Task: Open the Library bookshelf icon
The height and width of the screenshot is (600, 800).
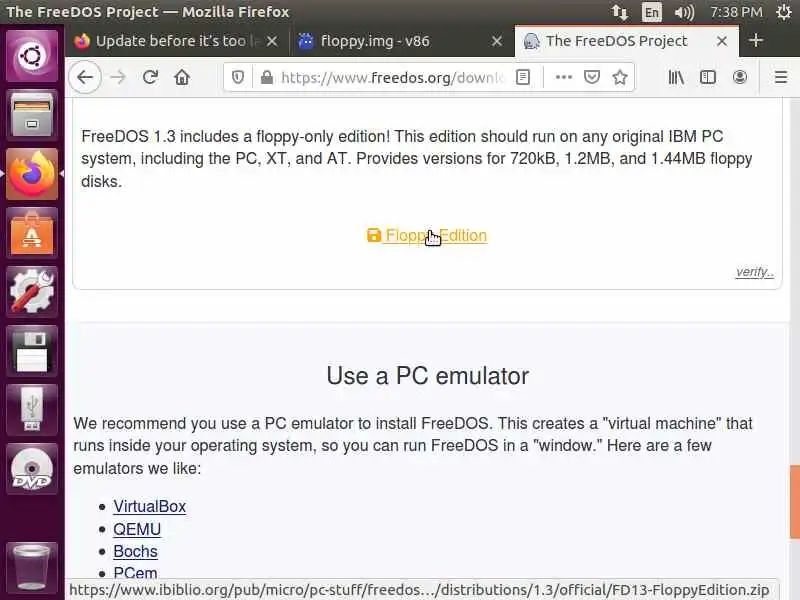Action: 676,78
